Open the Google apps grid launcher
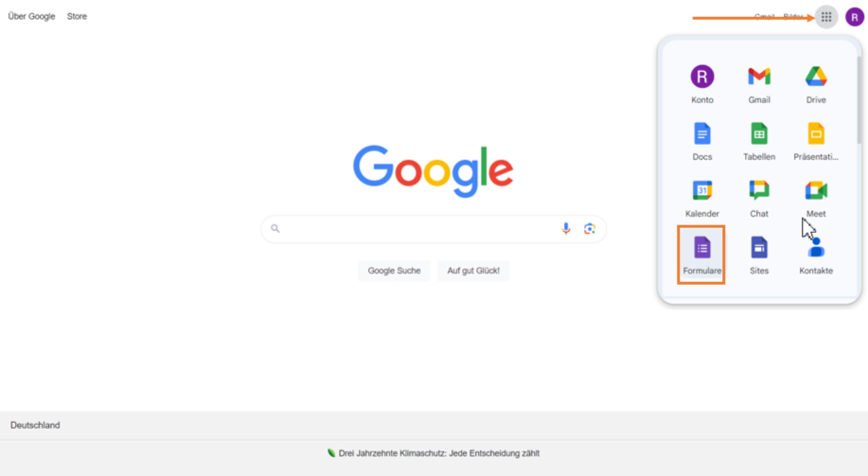The width and height of the screenshot is (868, 476). (826, 17)
